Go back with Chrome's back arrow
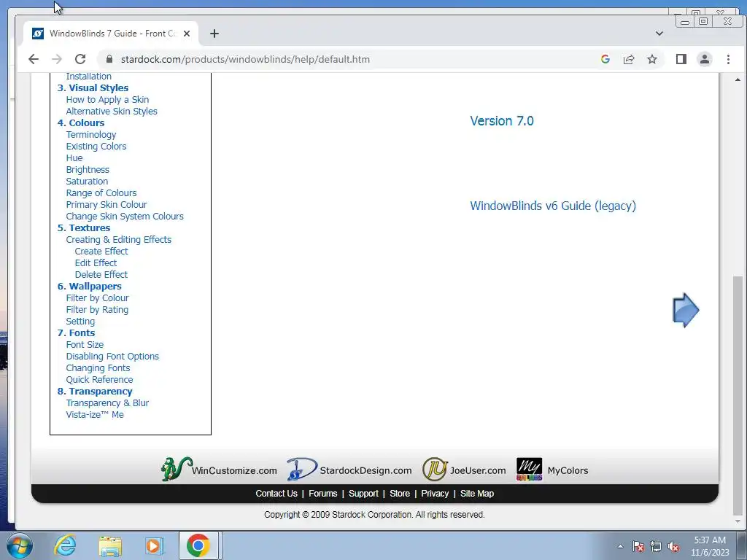Viewport: 747px width, 560px height. tap(34, 59)
